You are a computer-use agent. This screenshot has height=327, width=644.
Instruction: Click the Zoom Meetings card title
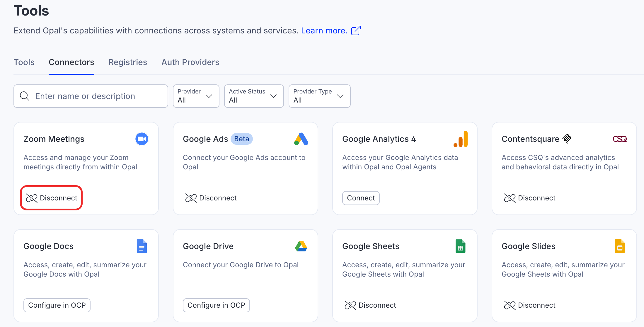coord(54,139)
